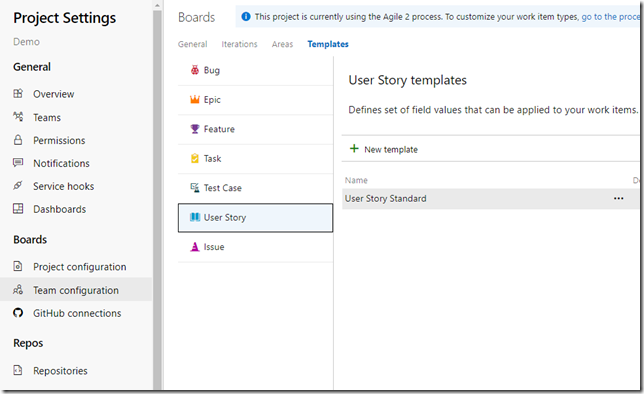Click the Repositories icon
The height and width of the screenshot is (394, 644).
tap(18, 370)
